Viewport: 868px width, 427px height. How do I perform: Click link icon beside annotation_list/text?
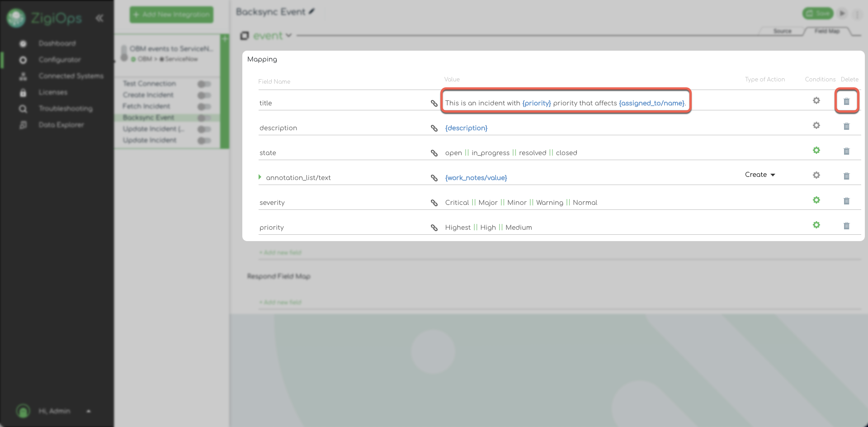point(434,178)
